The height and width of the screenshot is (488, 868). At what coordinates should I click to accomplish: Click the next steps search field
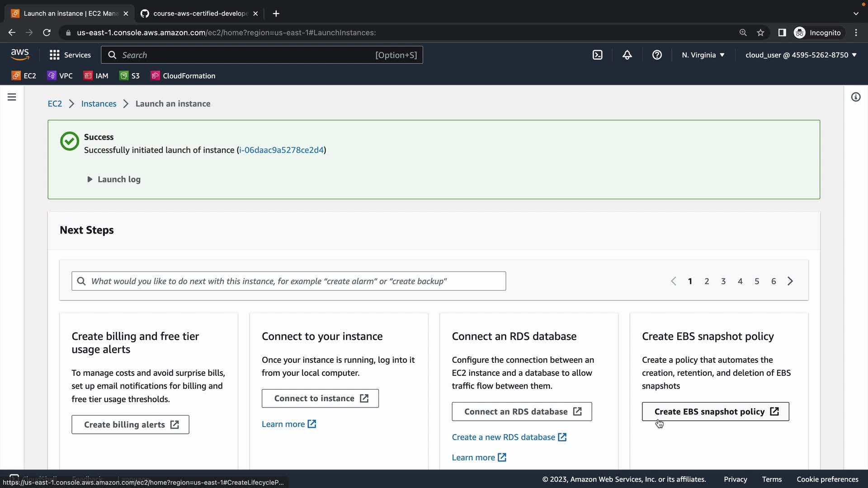pyautogui.click(x=288, y=281)
